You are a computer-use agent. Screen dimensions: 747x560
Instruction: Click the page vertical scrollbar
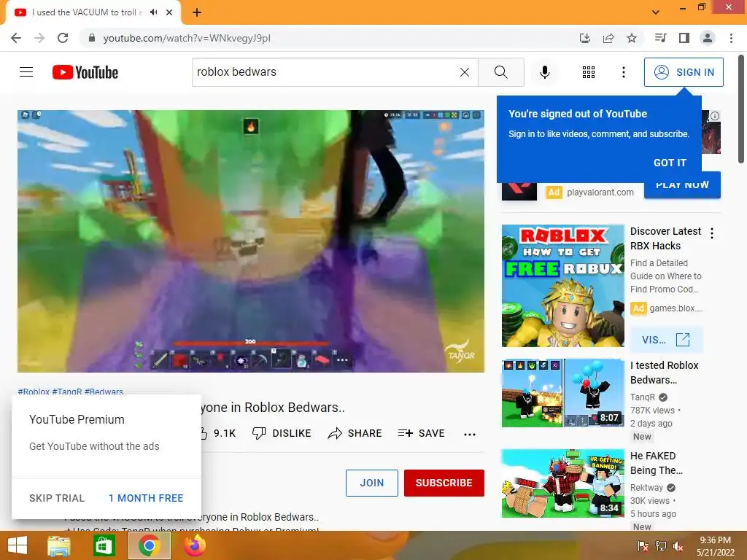741,109
